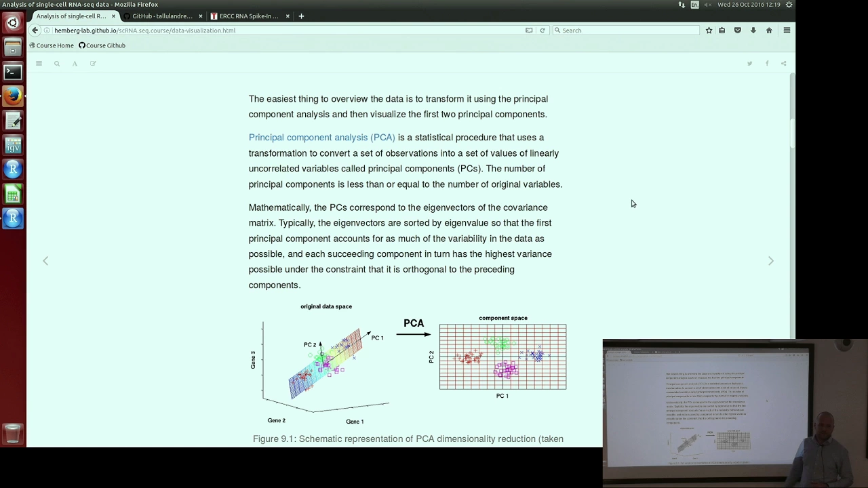Viewport: 868px width, 488px height.
Task: Toggle the book sidebar table of contents
Action: click(39, 63)
